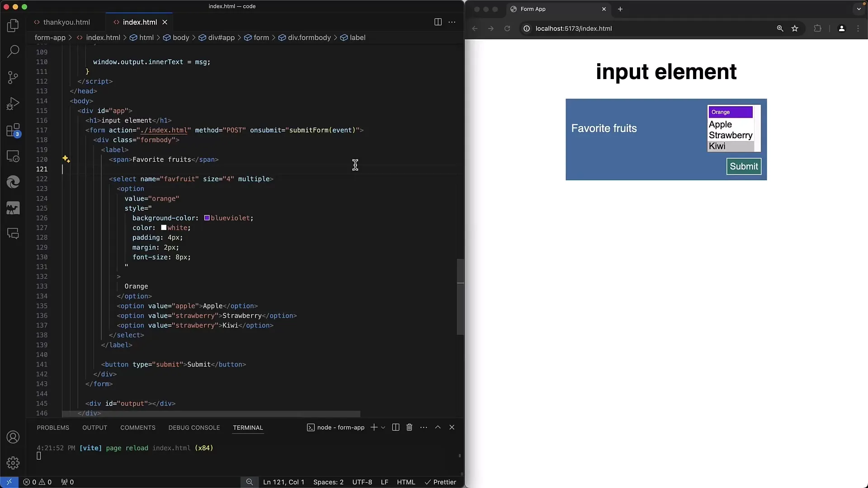Click the Search icon in sidebar
This screenshot has height=488, width=868.
click(13, 51)
